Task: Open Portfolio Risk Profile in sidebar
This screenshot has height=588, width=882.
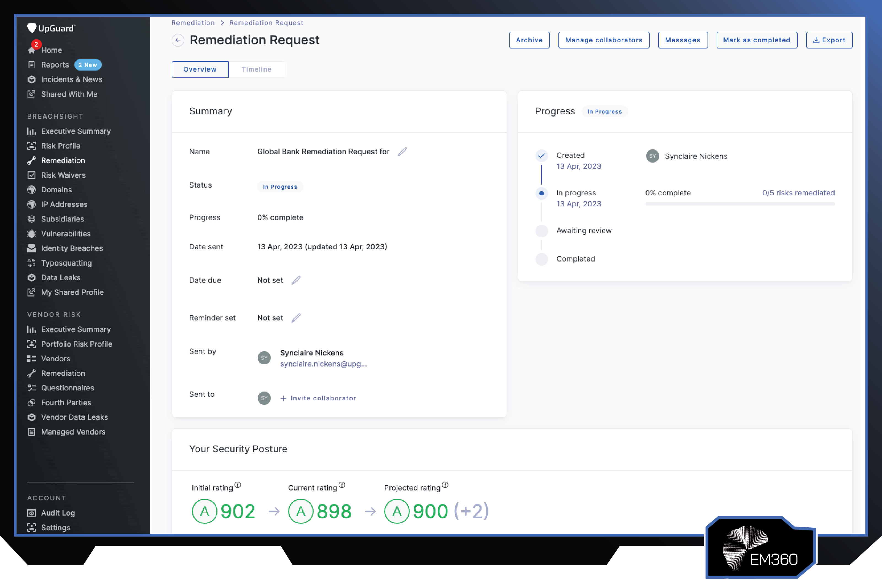Action: click(x=77, y=344)
